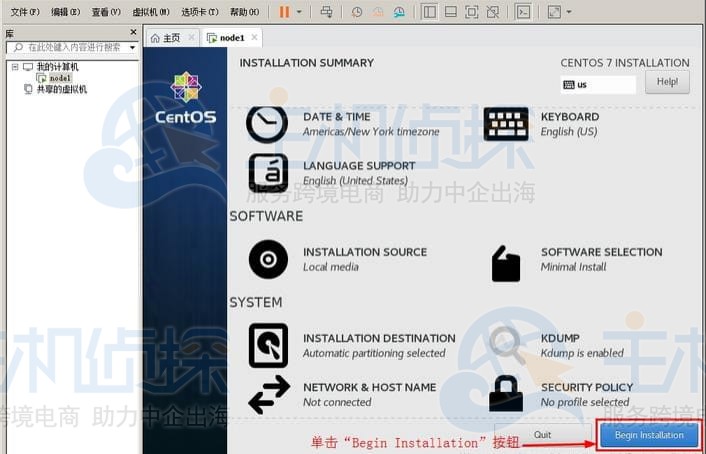Click the Begin Installation button
The height and width of the screenshot is (454, 706).
(648, 436)
